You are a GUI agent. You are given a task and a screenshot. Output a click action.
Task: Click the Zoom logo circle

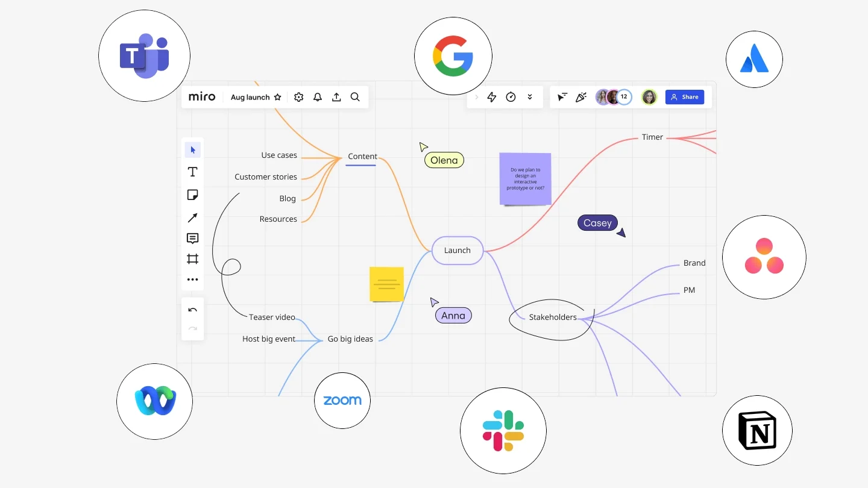pyautogui.click(x=342, y=401)
